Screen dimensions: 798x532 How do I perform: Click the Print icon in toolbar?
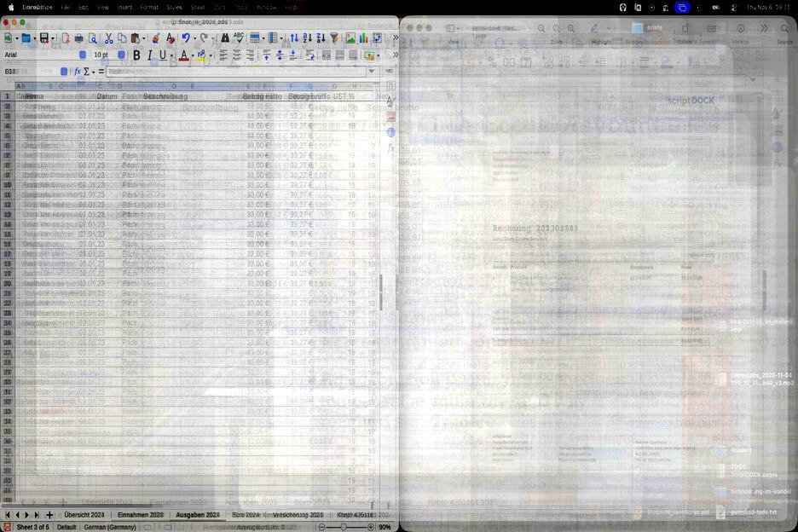pyautogui.click(x=78, y=38)
